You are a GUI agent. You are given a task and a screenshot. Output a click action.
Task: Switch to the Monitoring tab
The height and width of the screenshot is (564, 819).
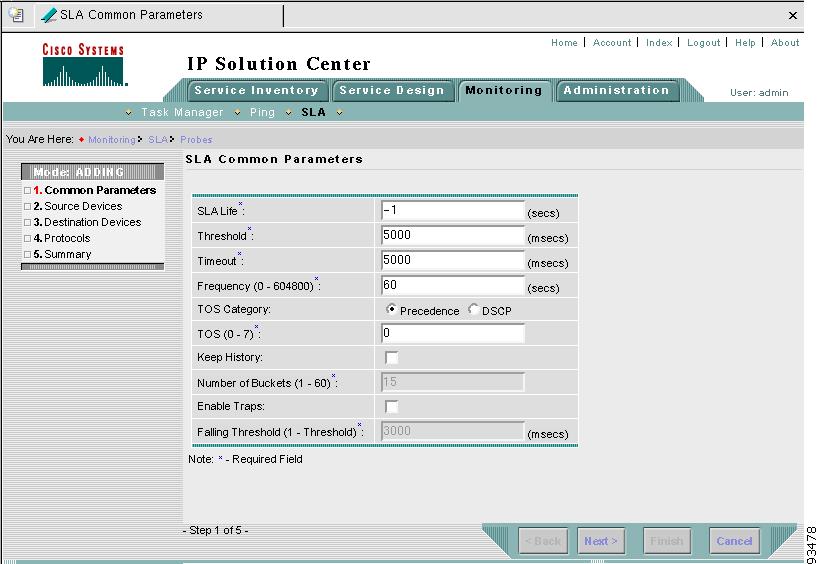[504, 90]
